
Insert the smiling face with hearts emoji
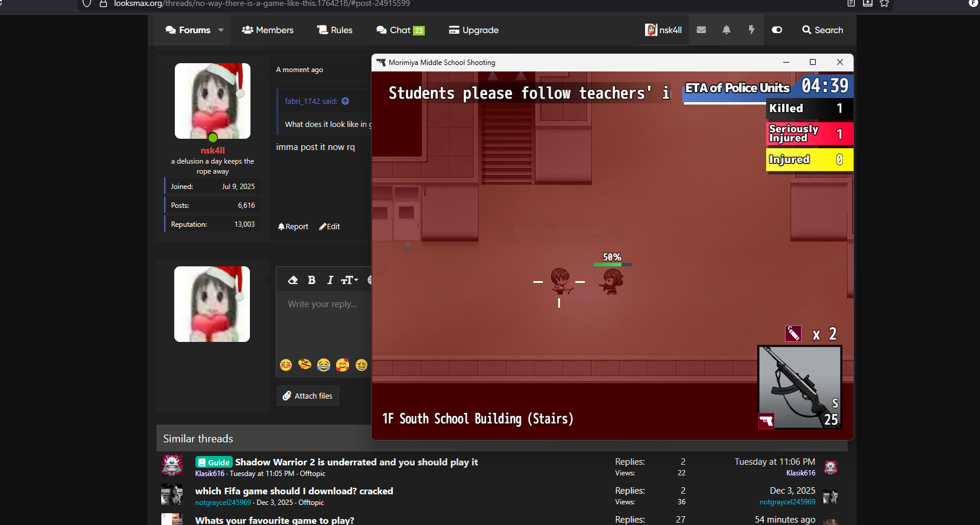click(x=343, y=365)
